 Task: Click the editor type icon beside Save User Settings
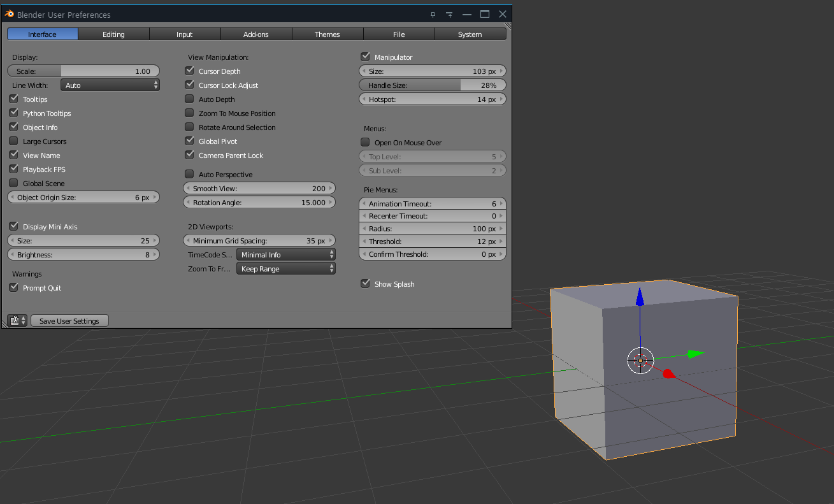[17, 320]
